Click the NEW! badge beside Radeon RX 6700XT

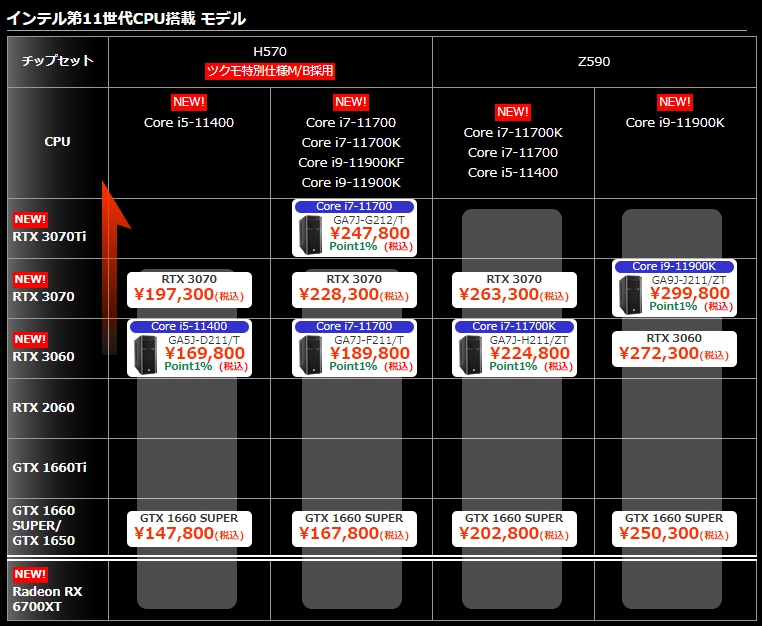[x=30, y=574]
